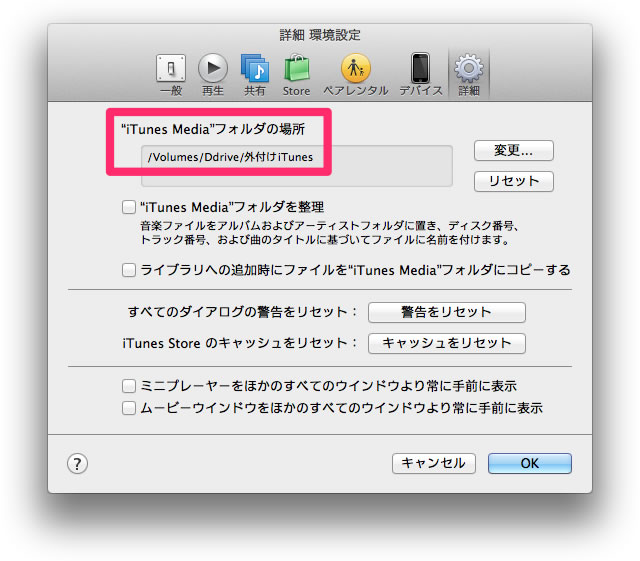Click the 音楽ファイルをアルバムおよび description text

(x=329, y=233)
